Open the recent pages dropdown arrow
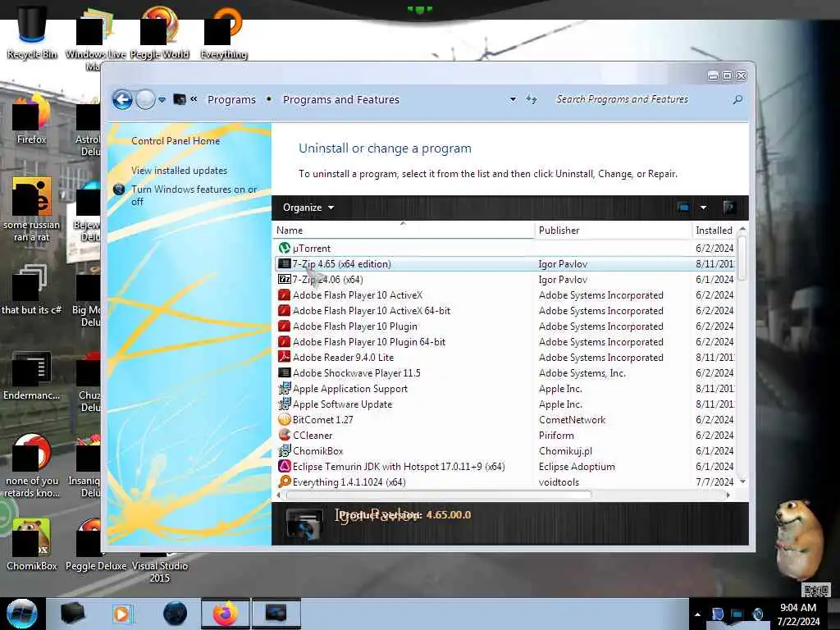840x630 pixels. point(162,100)
